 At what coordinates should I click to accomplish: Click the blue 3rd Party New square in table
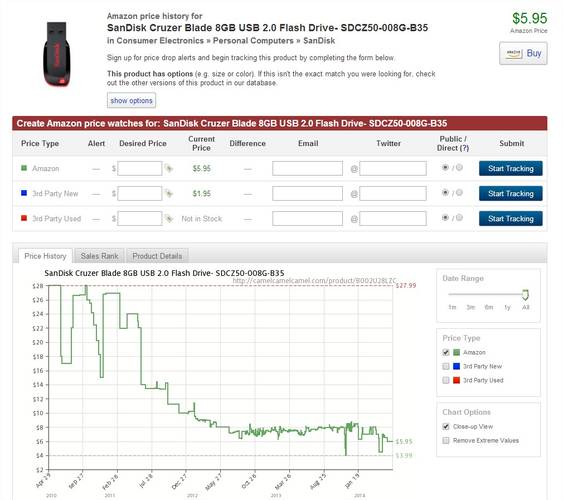click(24, 193)
